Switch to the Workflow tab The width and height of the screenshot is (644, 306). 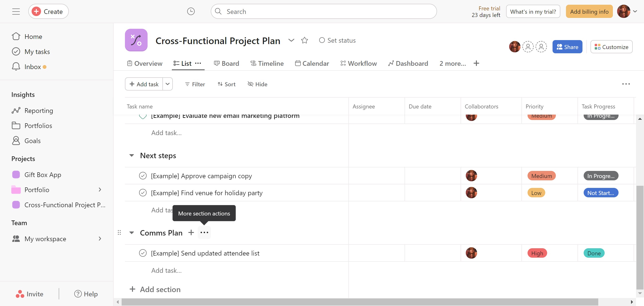tap(359, 63)
